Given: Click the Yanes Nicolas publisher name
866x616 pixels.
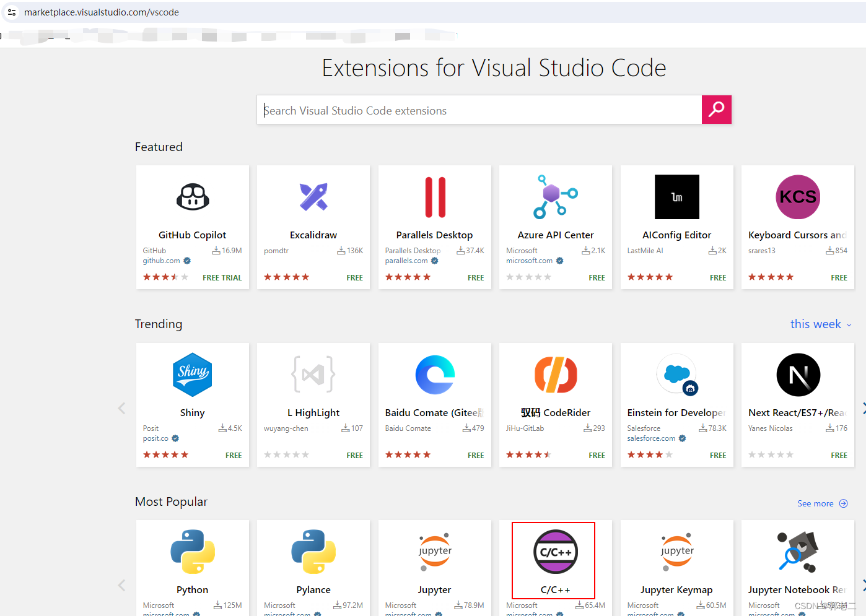Looking at the screenshot, I should tap(771, 428).
